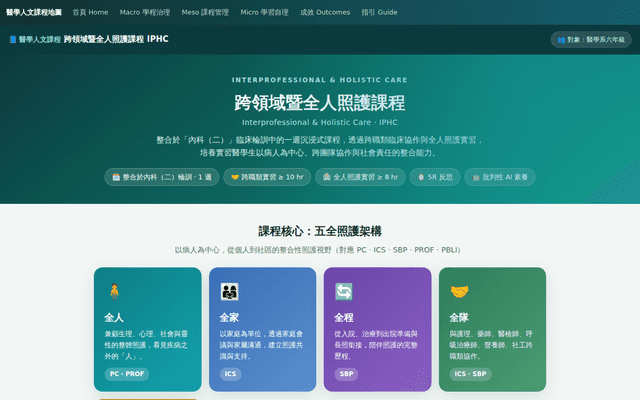Click the handshake icon in 跨職類實習 pill
The width and height of the screenshot is (640, 400).
[235, 177]
